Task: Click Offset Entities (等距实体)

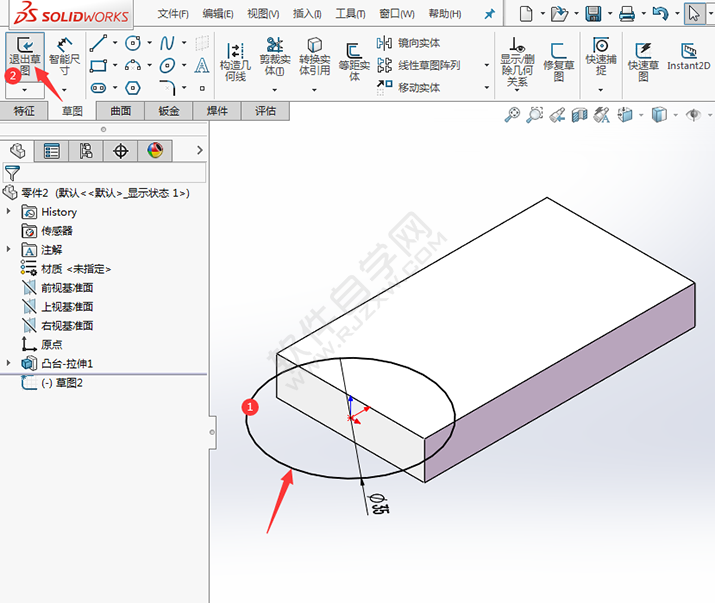Action: coord(354,61)
